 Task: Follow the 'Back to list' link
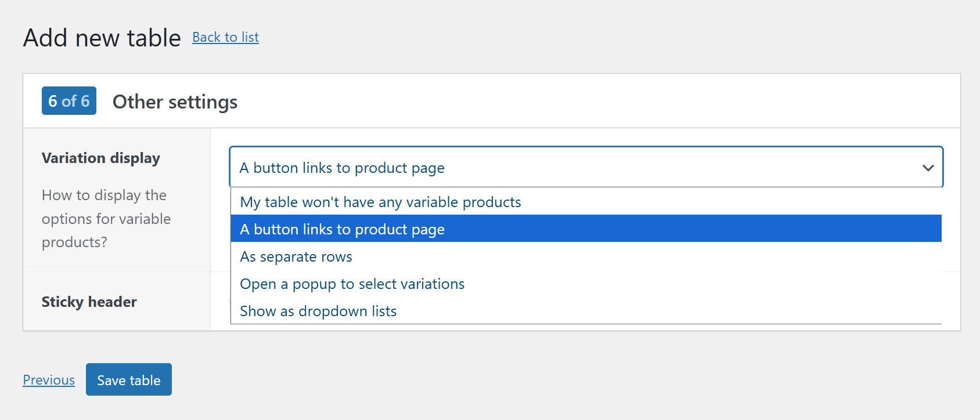225,37
